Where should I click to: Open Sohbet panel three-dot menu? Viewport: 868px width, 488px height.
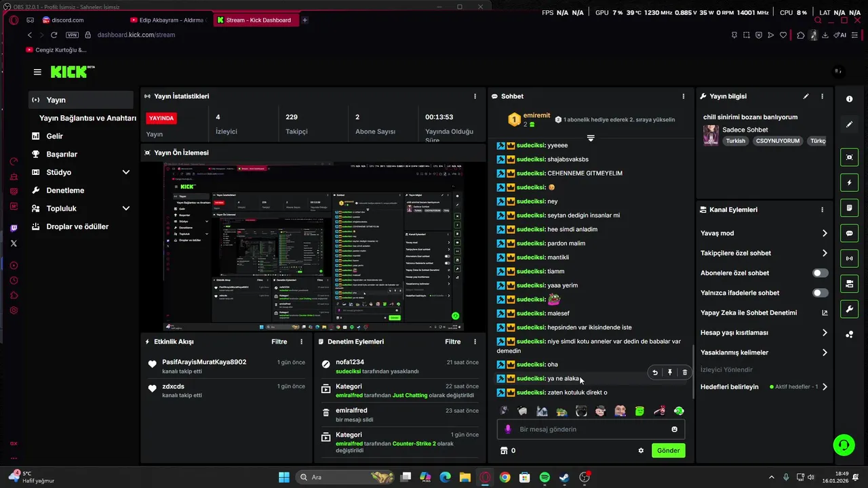click(x=683, y=96)
